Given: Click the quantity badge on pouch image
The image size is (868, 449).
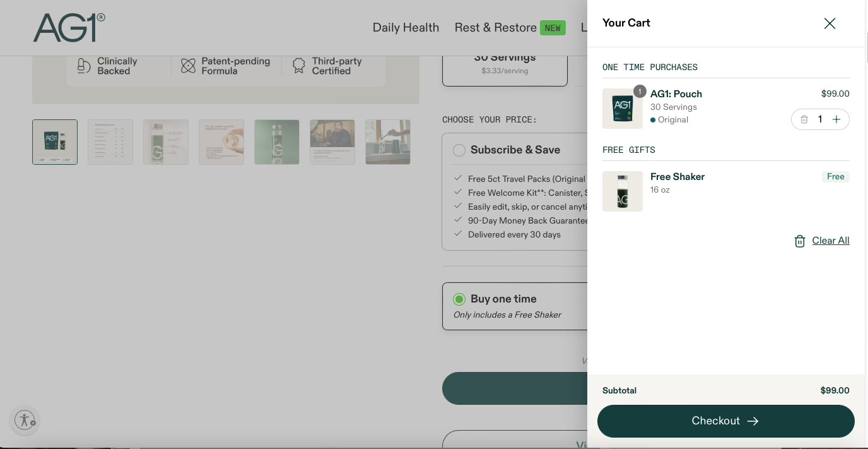Looking at the screenshot, I should click(640, 92).
